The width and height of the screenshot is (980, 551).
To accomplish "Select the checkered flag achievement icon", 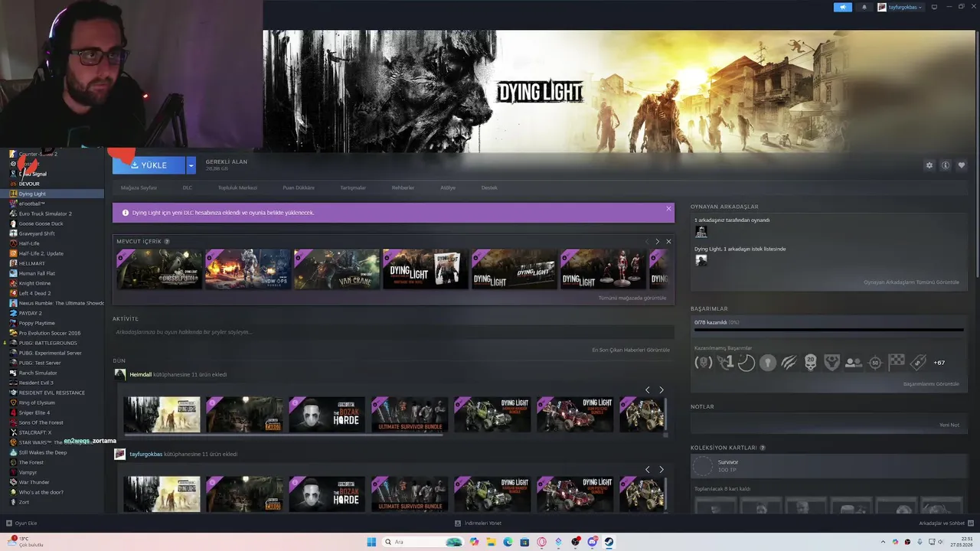I will [x=897, y=363].
